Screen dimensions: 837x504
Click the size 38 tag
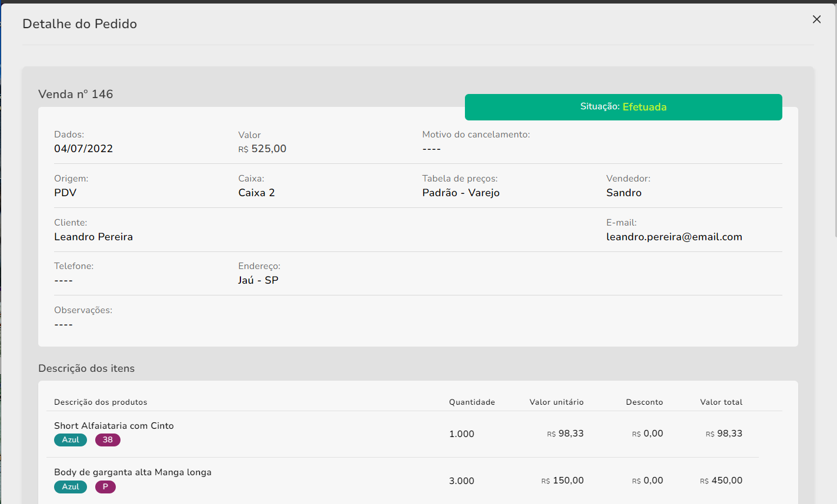click(108, 440)
